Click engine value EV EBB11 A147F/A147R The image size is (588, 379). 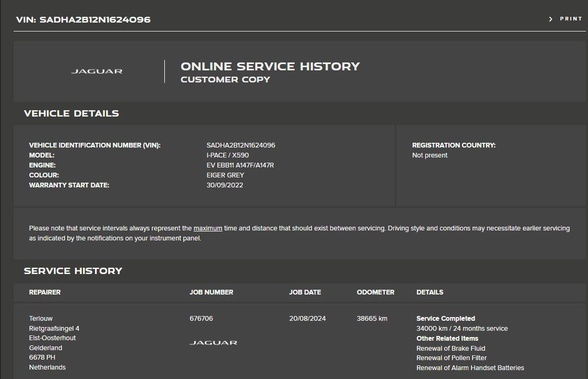coord(240,165)
